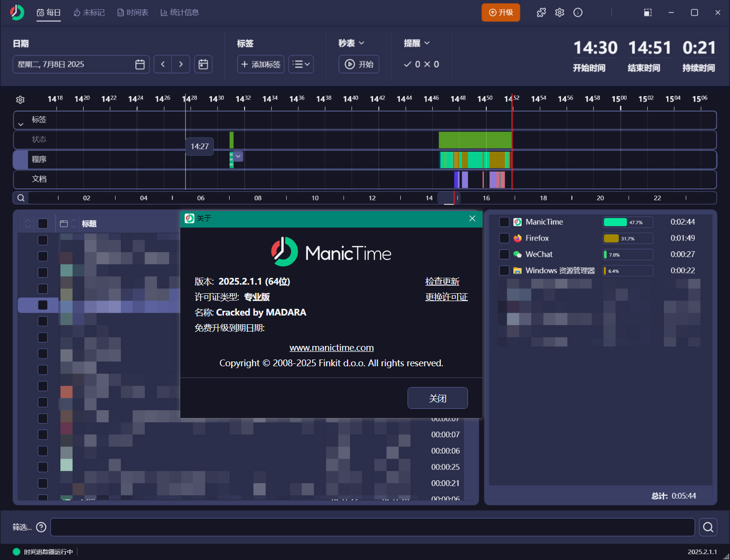Viewport: 730px width, 560px height.
Task: Click the × reminder counter
Action: pos(427,64)
